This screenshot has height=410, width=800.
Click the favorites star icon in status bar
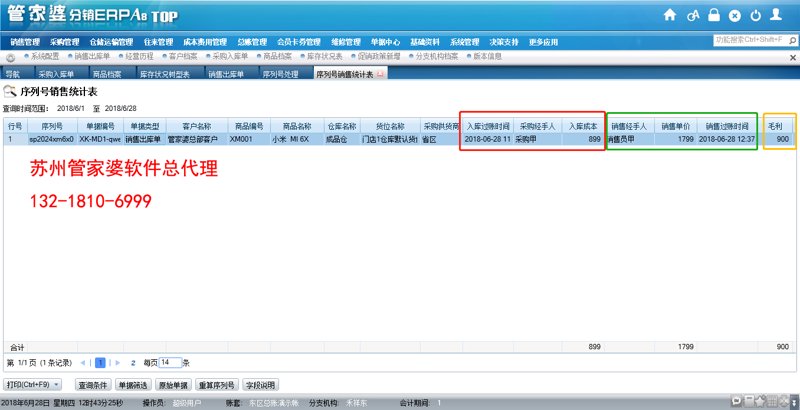pyautogui.click(x=761, y=401)
